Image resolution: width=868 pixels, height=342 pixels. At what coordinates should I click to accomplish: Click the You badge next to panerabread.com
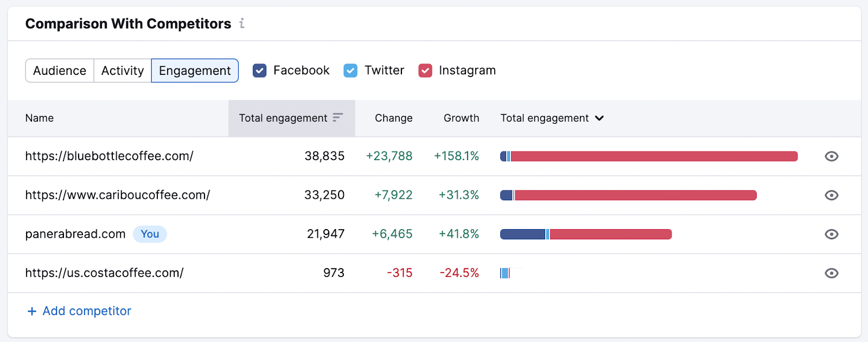(x=150, y=234)
